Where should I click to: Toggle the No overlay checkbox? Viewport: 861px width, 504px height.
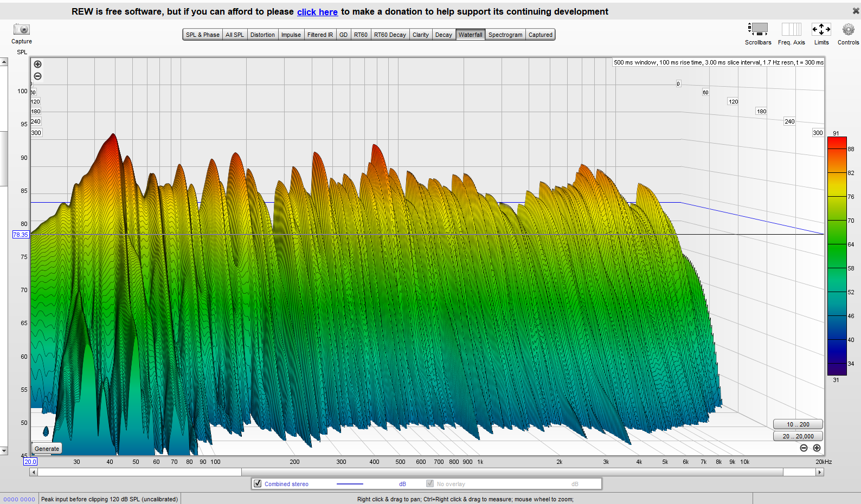pos(430,483)
